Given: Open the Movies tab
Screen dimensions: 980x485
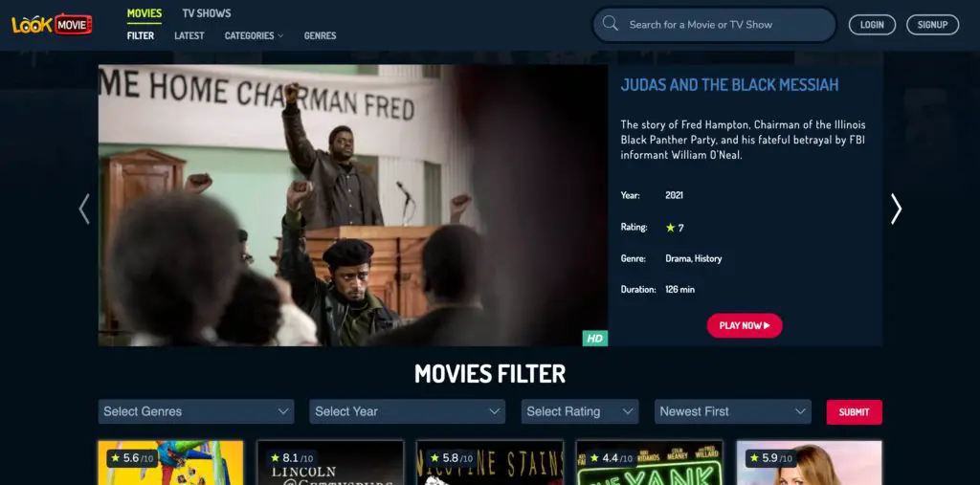Looking at the screenshot, I should [145, 13].
